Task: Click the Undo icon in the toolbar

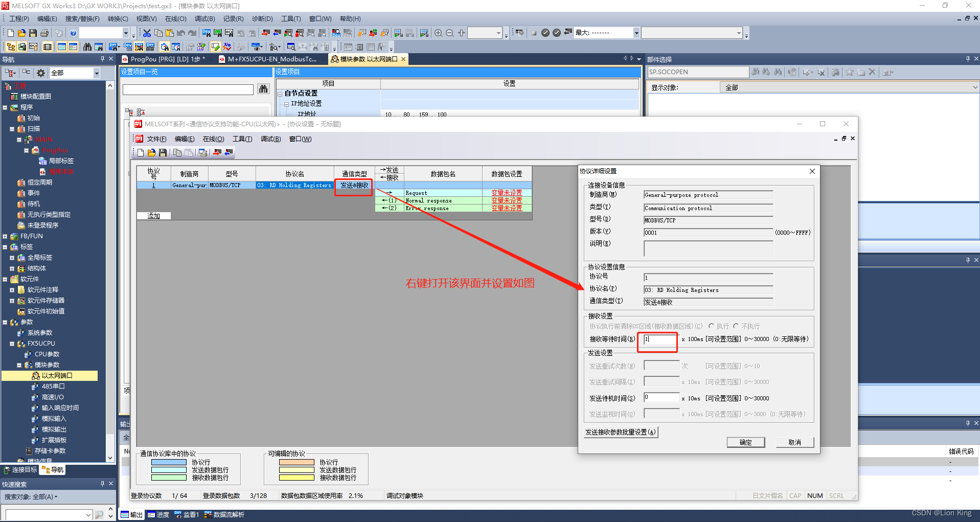Action: coord(180,32)
